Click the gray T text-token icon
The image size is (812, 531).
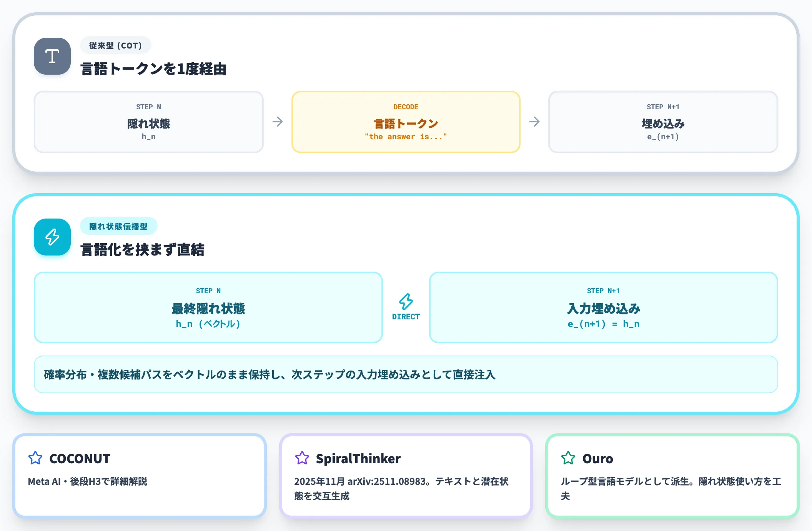[52, 56]
